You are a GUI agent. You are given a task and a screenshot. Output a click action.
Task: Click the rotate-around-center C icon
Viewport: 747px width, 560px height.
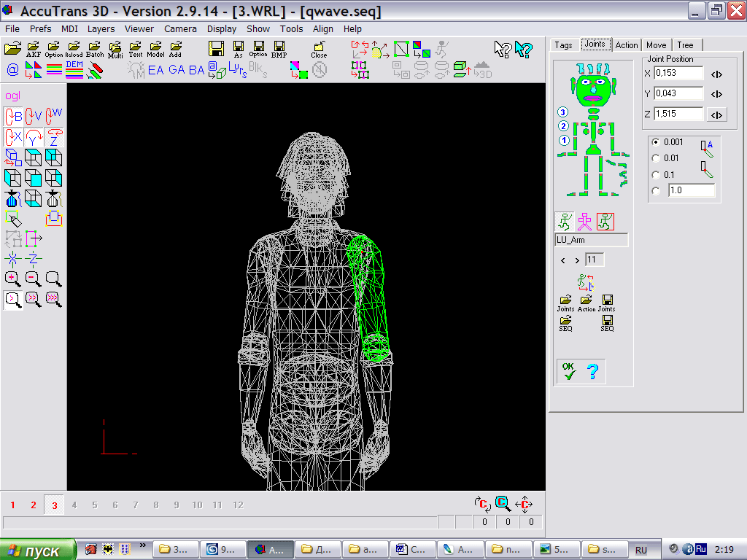483,504
